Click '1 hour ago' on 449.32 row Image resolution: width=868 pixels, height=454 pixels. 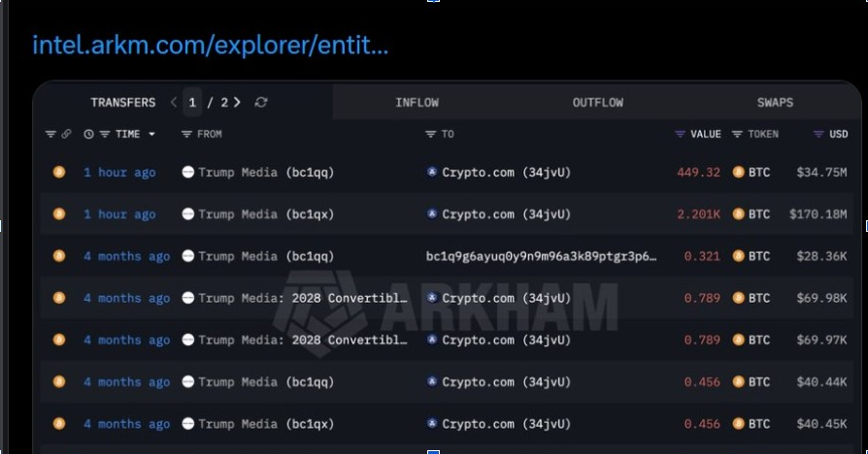coord(119,172)
